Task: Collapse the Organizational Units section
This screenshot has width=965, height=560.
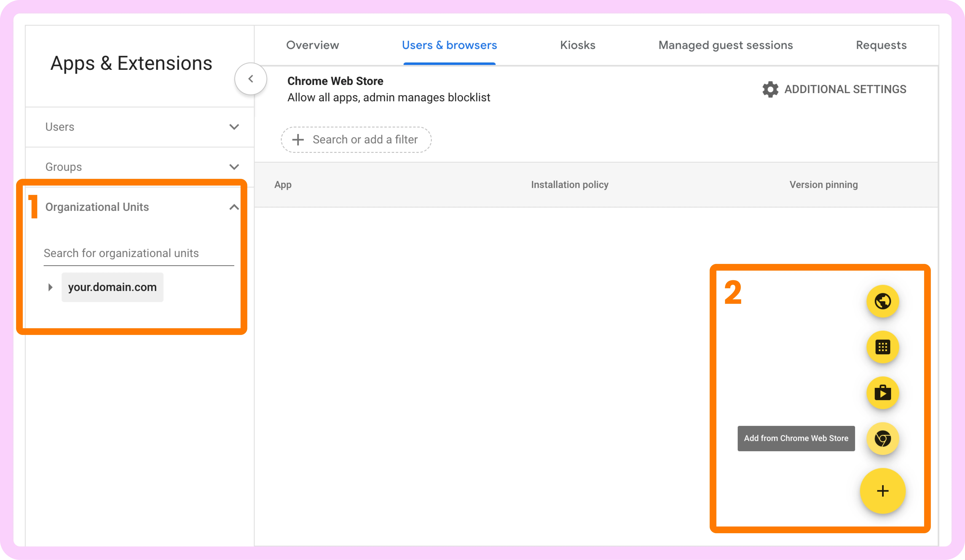Action: tap(234, 207)
